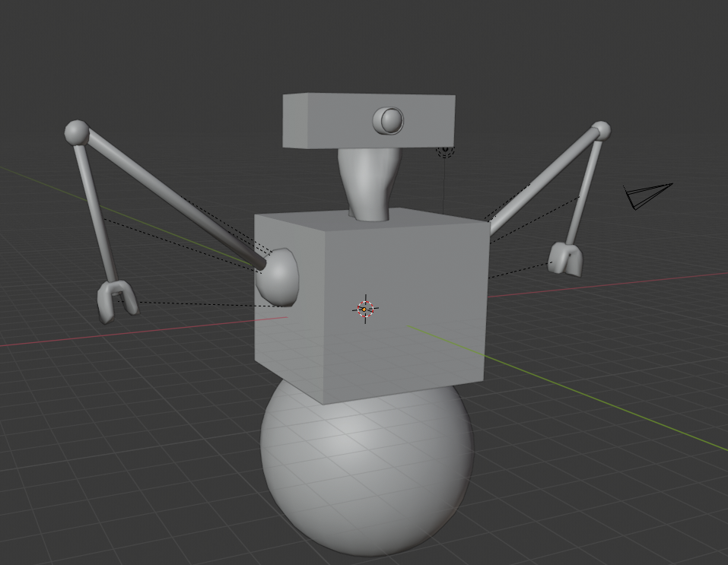
Task: Click the round eye lens on the head
Action: click(389, 120)
